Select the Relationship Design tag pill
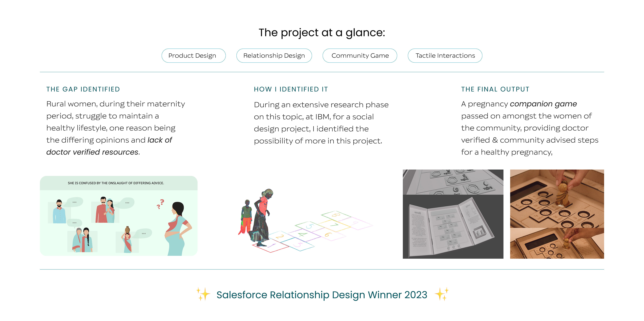 274,55
